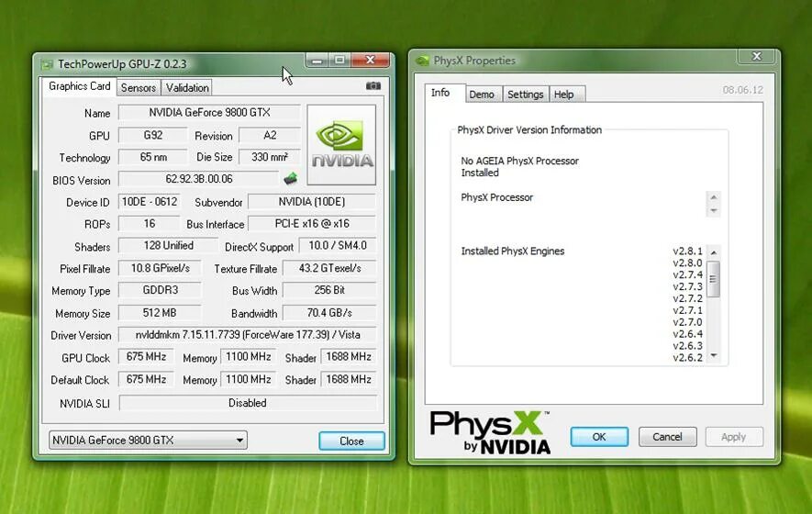The height and width of the screenshot is (514, 812).
Task: Click the GPU field showing G92
Action: [153, 135]
